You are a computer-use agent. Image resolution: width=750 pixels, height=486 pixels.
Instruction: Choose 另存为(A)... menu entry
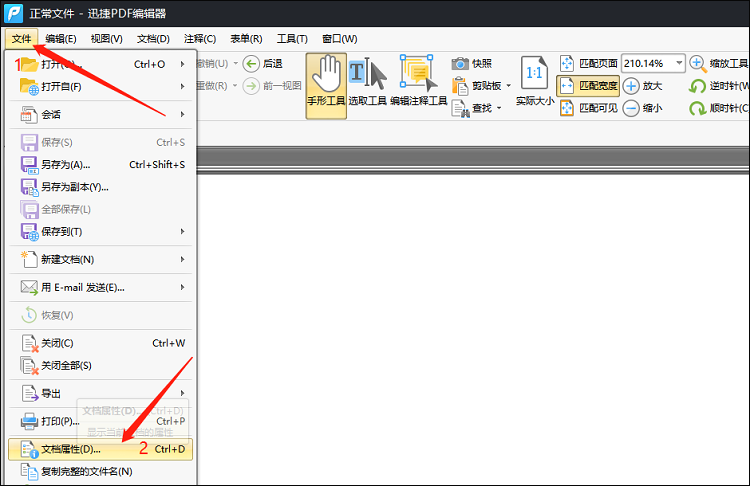coord(100,165)
